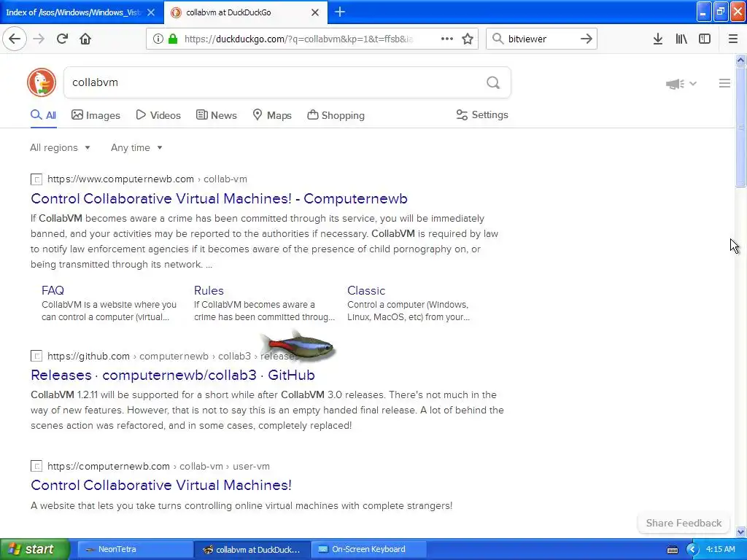The width and height of the screenshot is (747, 560).
Task: Toggle the browser sidebar
Action: coord(705,39)
